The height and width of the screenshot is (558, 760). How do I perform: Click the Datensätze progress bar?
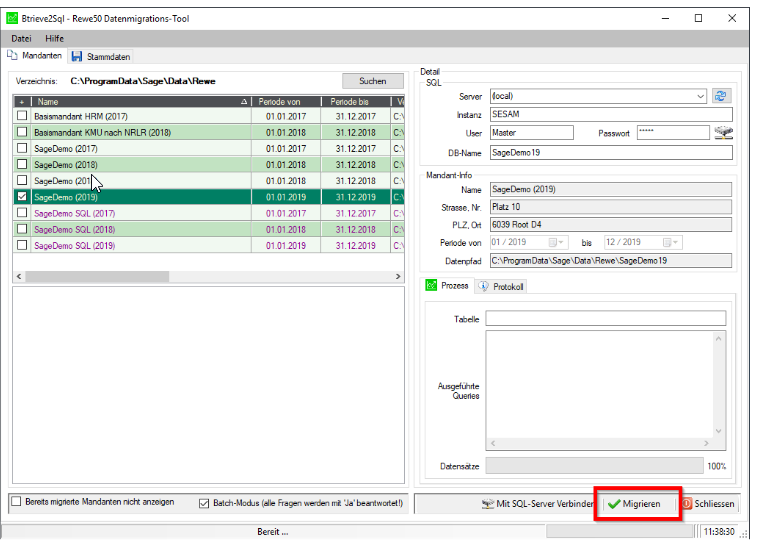(x=595, y=466)
